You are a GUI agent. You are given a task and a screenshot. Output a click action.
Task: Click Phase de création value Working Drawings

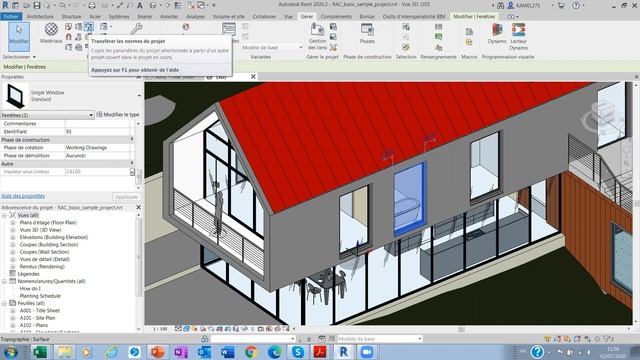click(x=97, y=147)
